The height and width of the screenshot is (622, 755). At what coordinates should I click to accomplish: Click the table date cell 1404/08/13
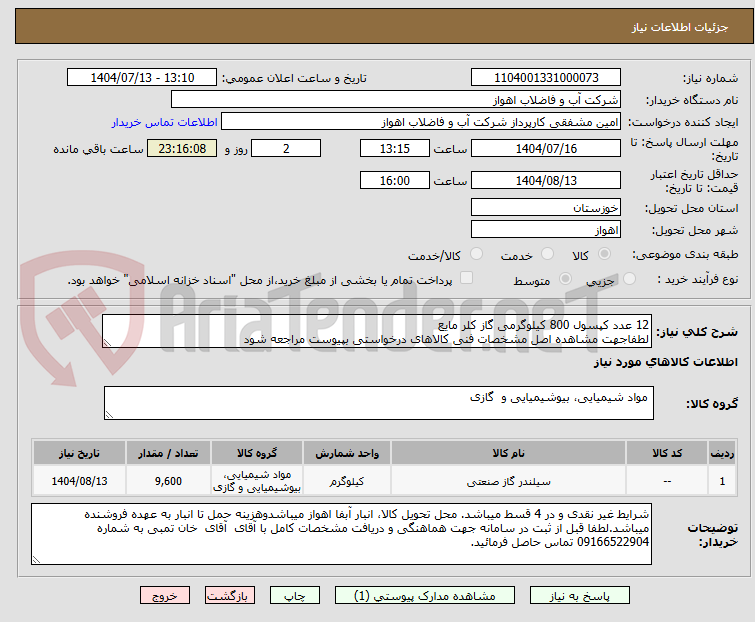pyautogui.click(x=79, y=481)
